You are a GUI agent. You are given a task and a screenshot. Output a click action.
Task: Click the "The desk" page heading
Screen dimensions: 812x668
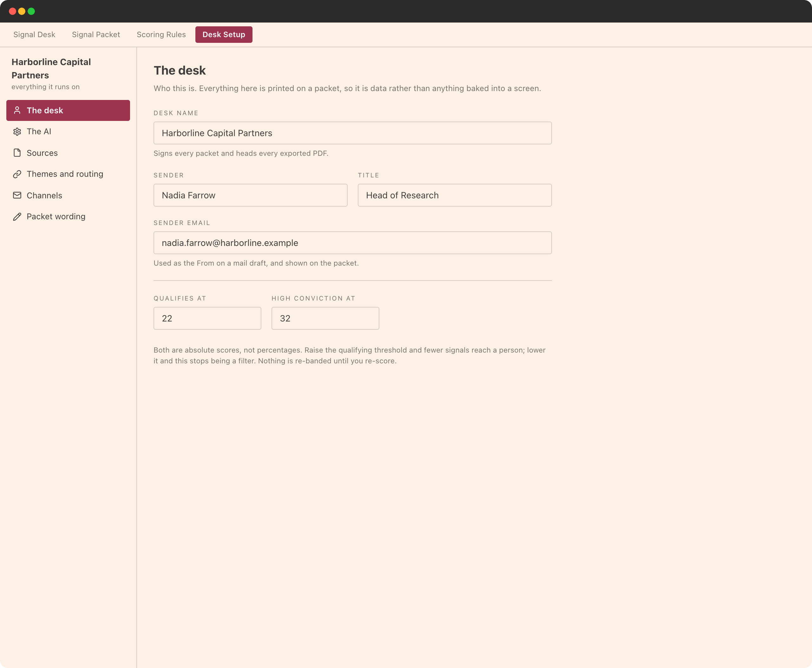pyautogui.click(x=180, y=70)
